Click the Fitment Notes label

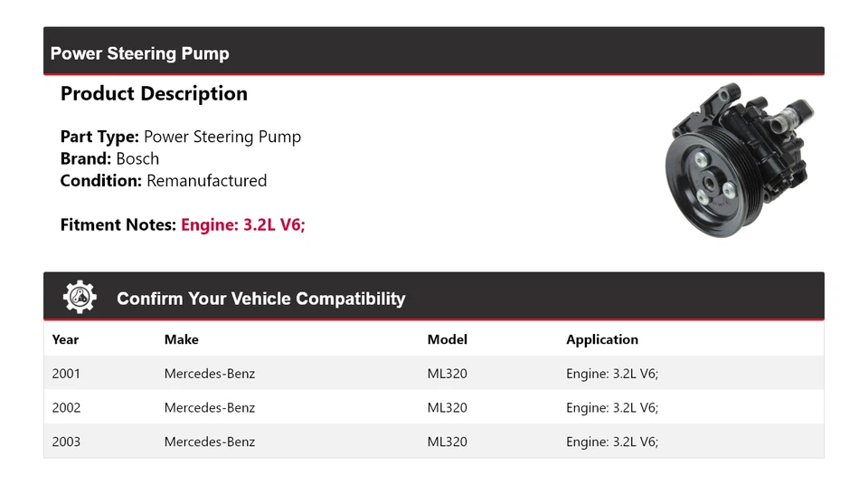point(118,225)
